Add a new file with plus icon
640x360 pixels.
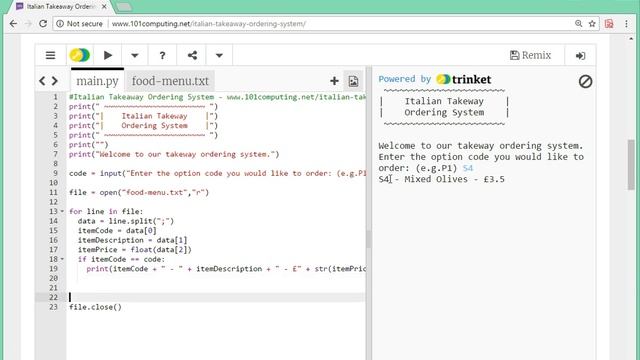334,81
